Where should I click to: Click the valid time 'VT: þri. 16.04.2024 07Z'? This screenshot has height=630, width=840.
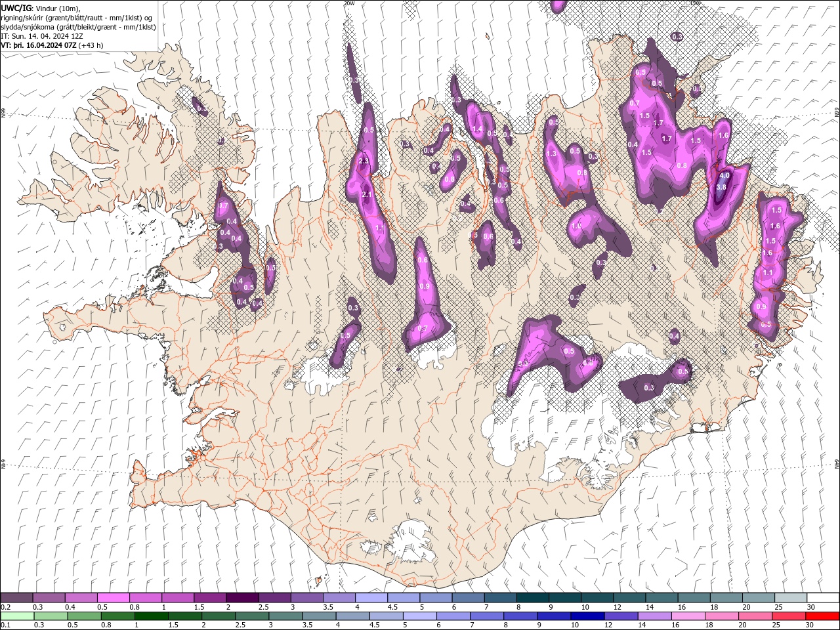[39, 45]
